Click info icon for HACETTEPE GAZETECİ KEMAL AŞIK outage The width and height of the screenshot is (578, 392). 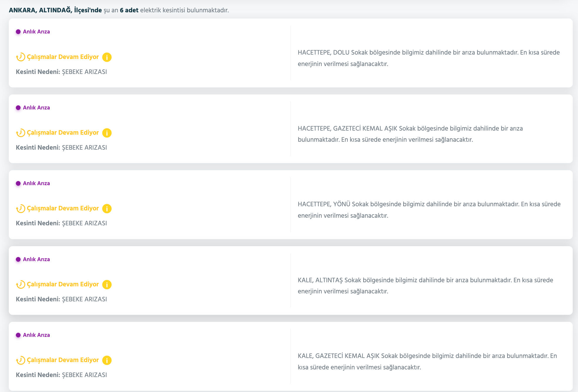pos(107,133)
